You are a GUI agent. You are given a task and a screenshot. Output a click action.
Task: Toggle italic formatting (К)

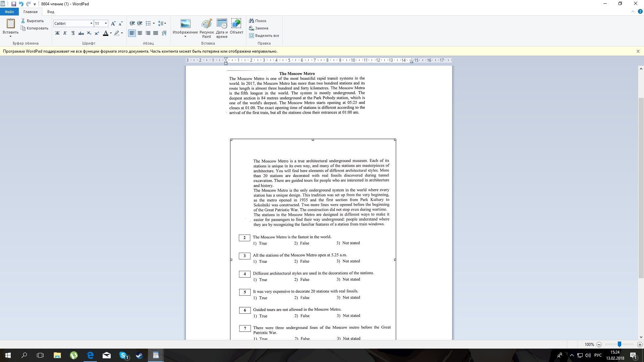pos(65,33)
